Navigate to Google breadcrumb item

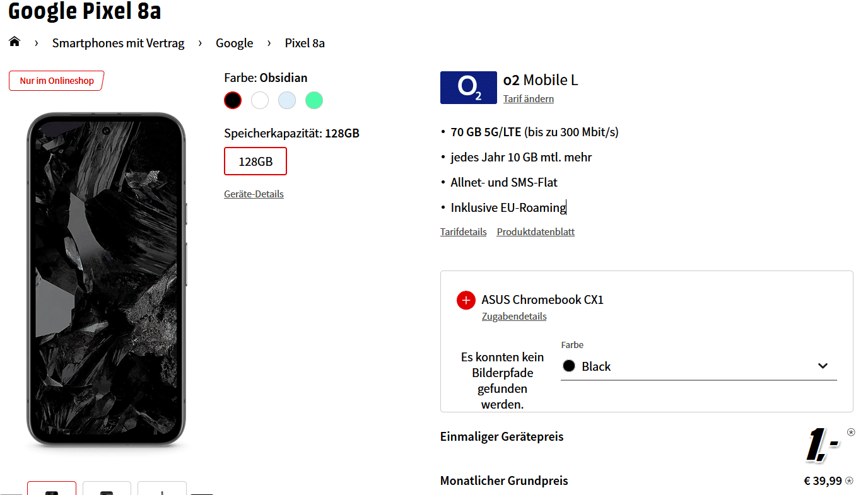coord(234,44)
